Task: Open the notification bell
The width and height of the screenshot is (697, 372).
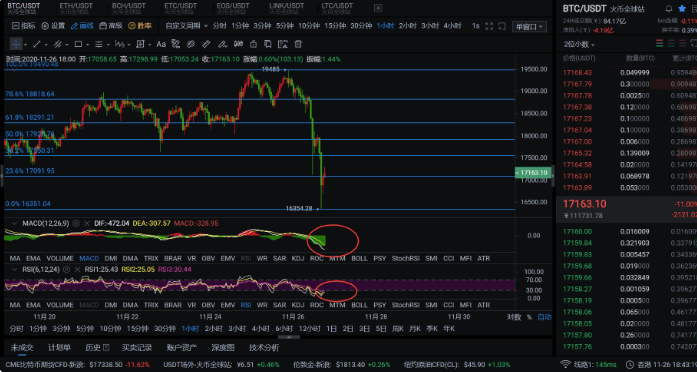Action: (669, 8)
